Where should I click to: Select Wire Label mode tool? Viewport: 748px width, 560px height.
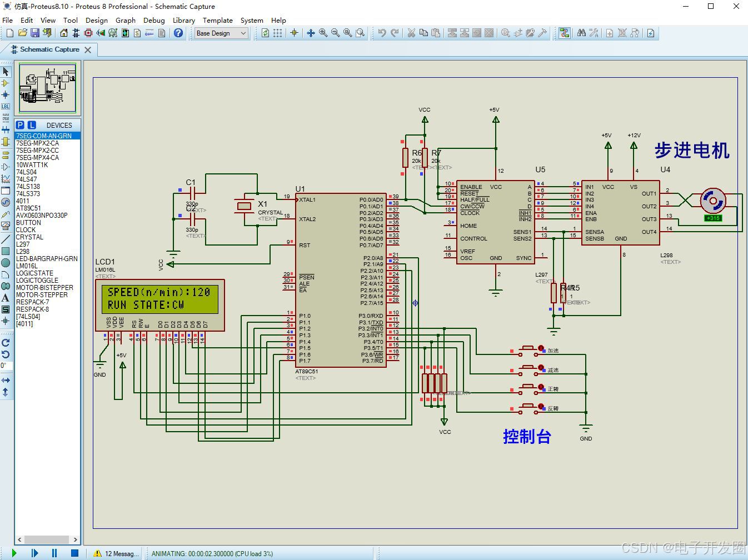pos(6,107)
